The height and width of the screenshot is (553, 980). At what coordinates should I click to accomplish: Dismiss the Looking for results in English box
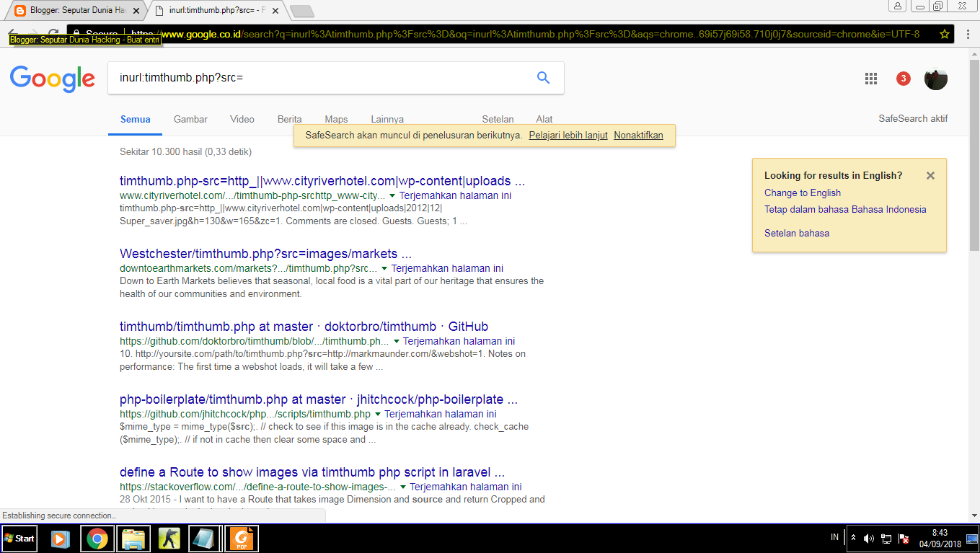click(x=930, y=175)
